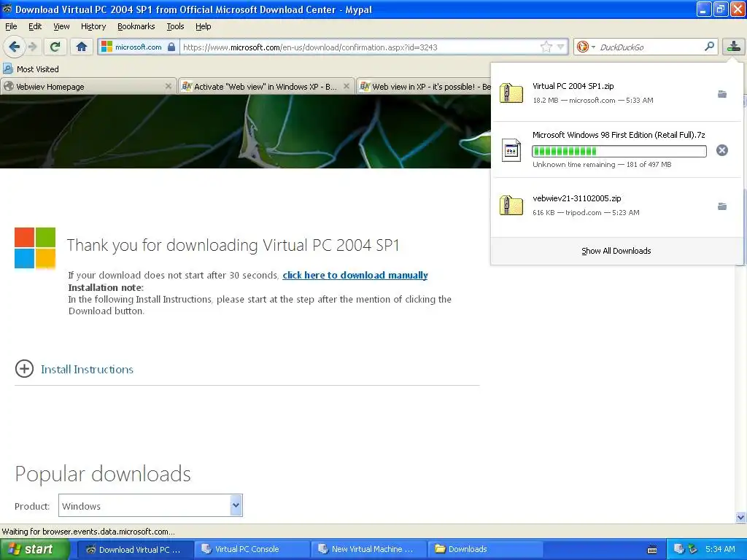Click the Windows 98 download progress bar
Image resolution: width=747 pixels, height=560 pixels.
pyautogui.click(x=619, y=151)
